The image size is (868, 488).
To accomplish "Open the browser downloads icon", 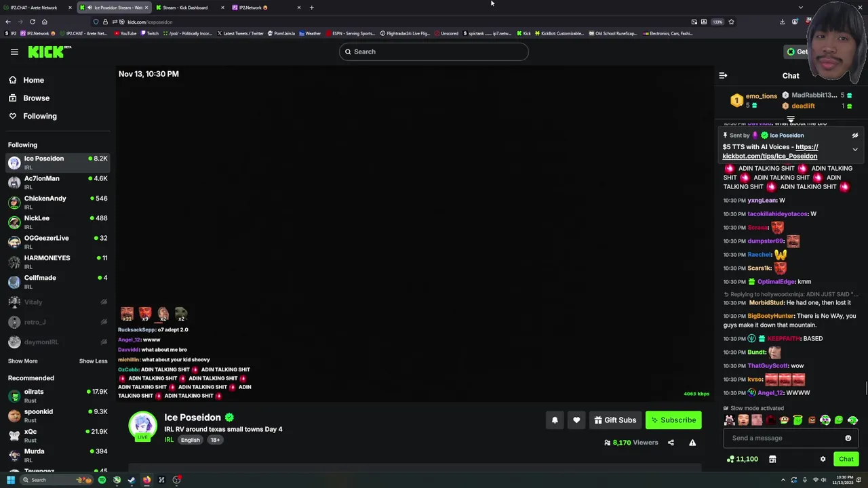I will [782, 22].
